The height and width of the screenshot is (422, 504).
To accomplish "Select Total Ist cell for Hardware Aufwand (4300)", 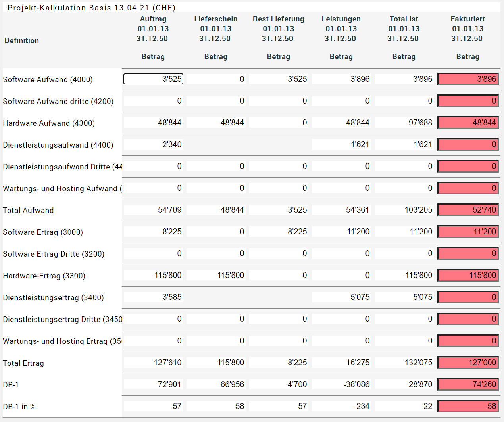I will 404,123.
